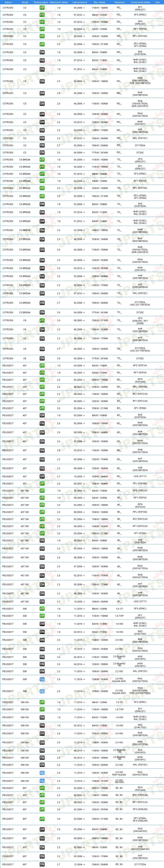
Task: Click the engine code 4HX (DW12TED4/FAP) cell
Action: [x=140, y=848]
